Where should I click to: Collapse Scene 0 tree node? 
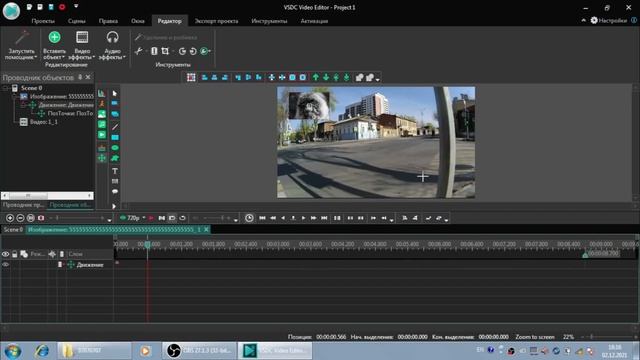click(x=5, y=88)
